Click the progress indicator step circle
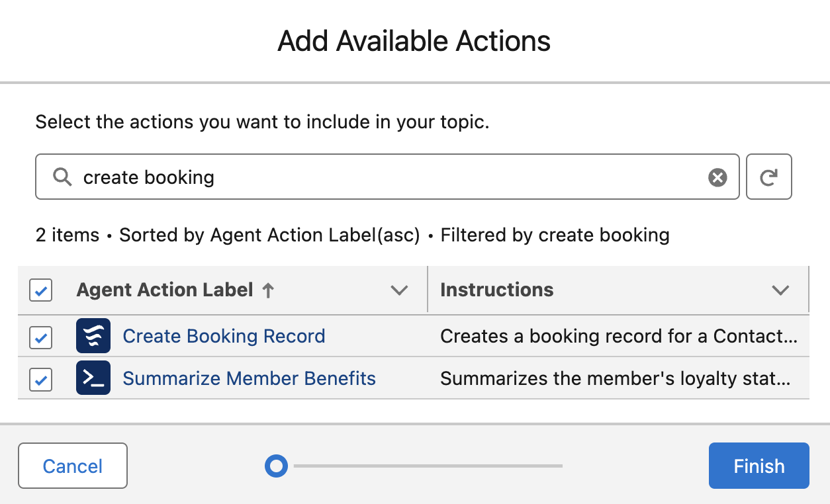This screenshot has height=504, width=830. point(276,466)
